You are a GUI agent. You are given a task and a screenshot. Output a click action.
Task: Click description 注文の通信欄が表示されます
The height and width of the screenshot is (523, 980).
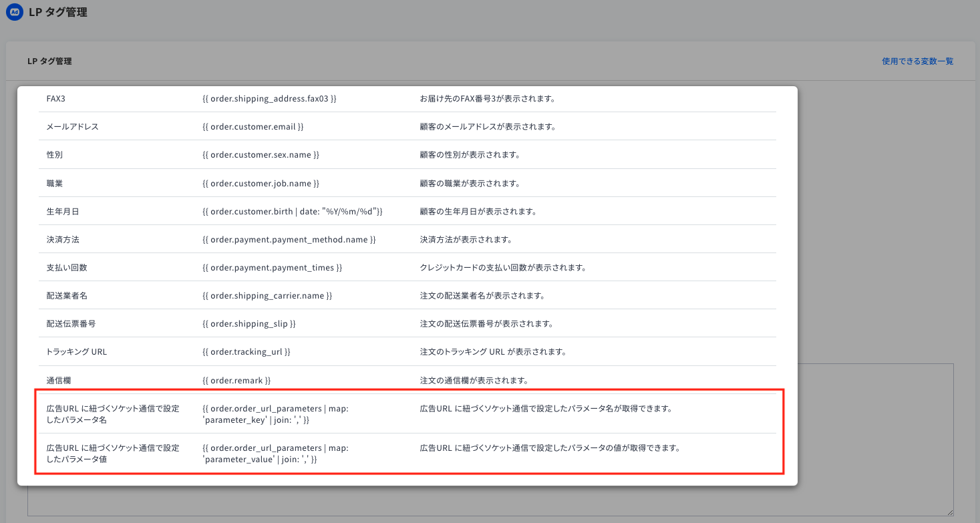tap(474, 381)
